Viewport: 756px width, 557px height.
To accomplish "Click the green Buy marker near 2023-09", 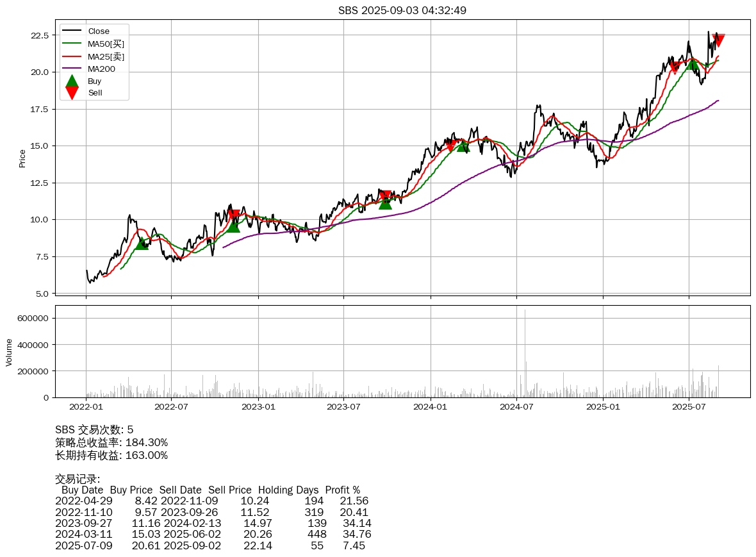I will [x=385, y=203].
